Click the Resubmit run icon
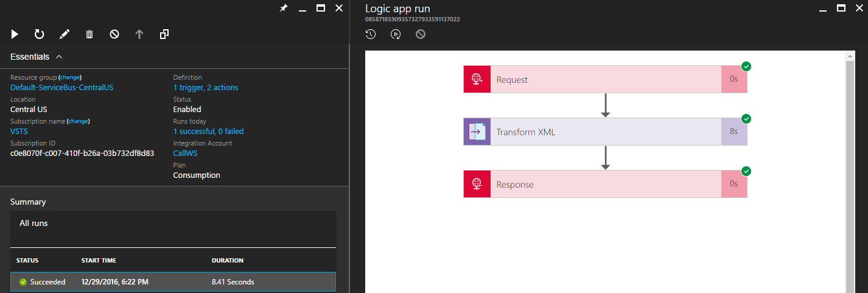 (396, 35)
